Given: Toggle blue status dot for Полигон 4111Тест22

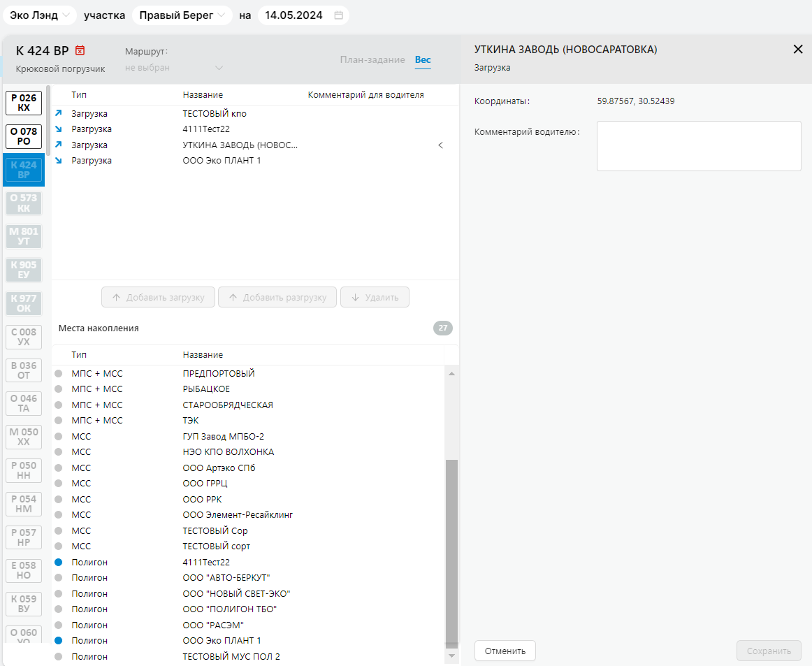Looking at the screenshot, I should (x=59, y=562).
